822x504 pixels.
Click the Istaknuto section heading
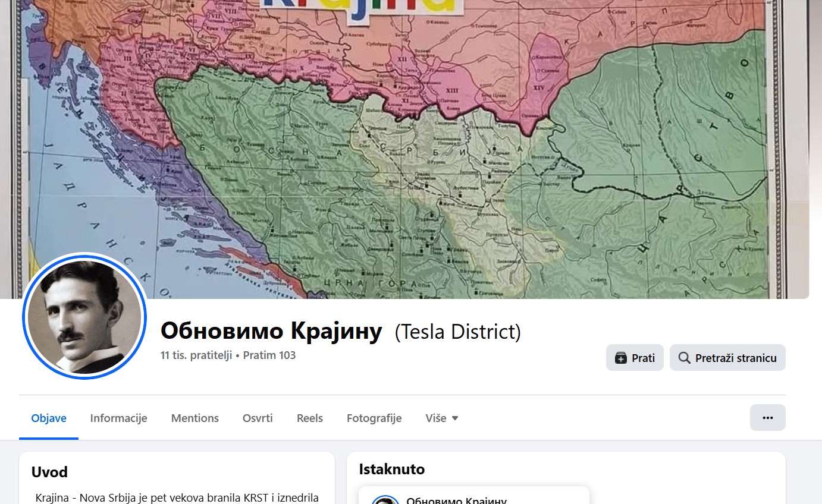coord(392,470)
